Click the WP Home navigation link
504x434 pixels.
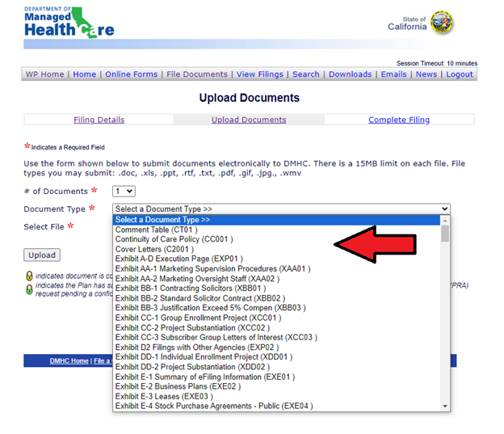pyautogui.click(x=44, y=74)
